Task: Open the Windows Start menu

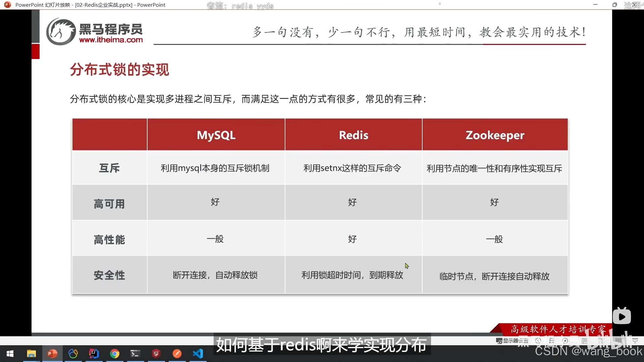Action: [x=10, y=354]
